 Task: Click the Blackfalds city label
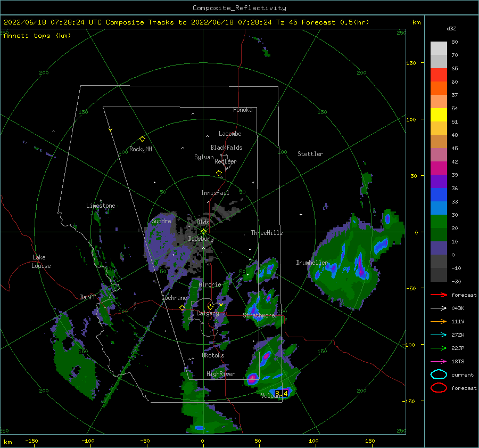point(226,148)
